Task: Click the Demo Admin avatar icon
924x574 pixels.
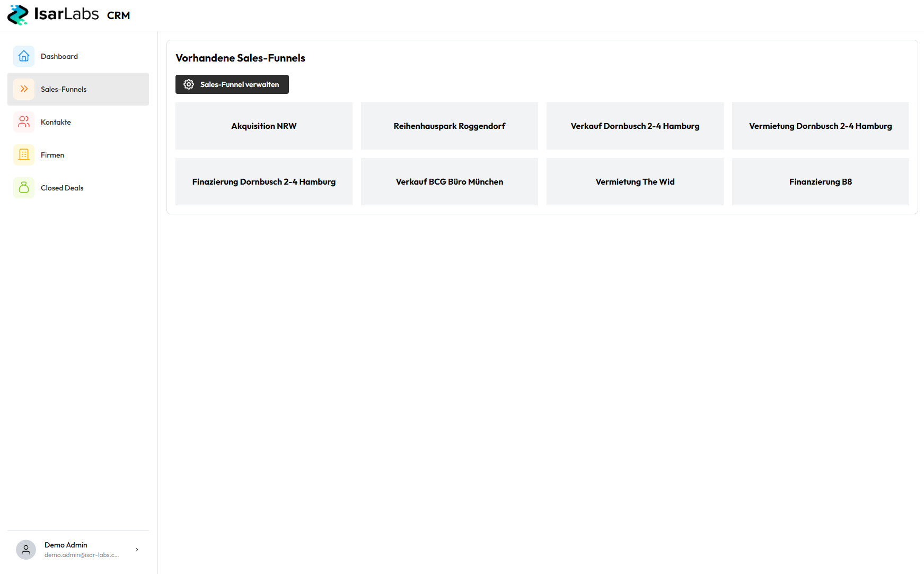Action: (x=26, y=550)
